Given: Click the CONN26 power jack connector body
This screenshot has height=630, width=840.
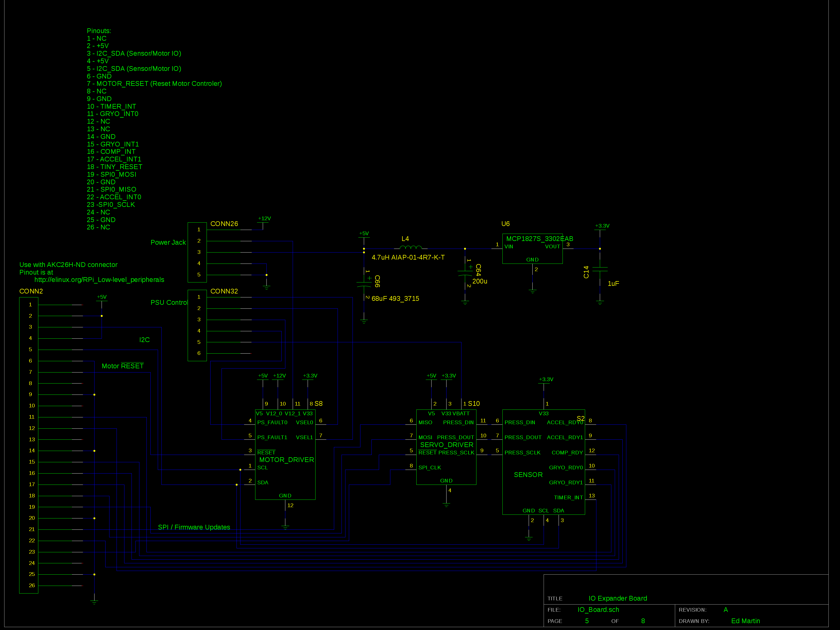Looking at the screenshot, I should coord(197,252).
